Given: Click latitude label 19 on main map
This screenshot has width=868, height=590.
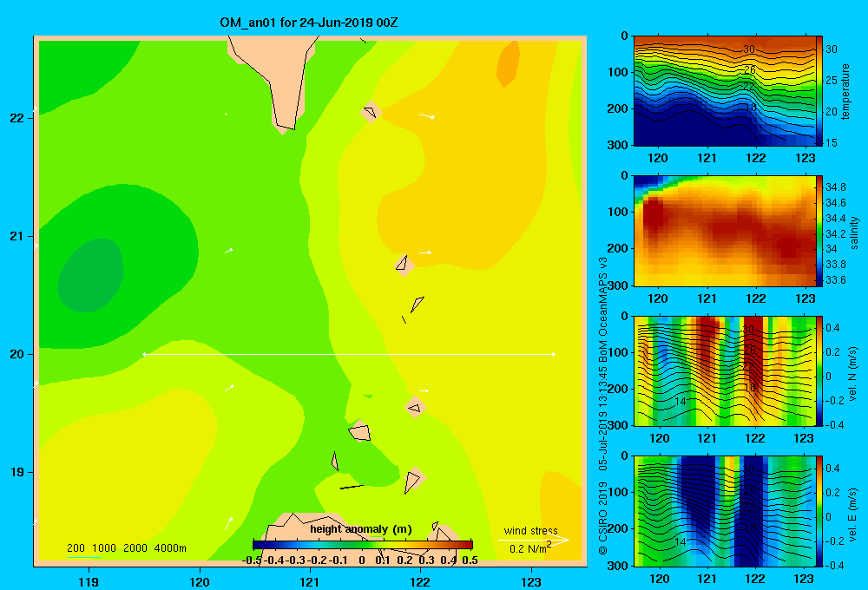Looking at the screenshot, I should coord(17,472).
